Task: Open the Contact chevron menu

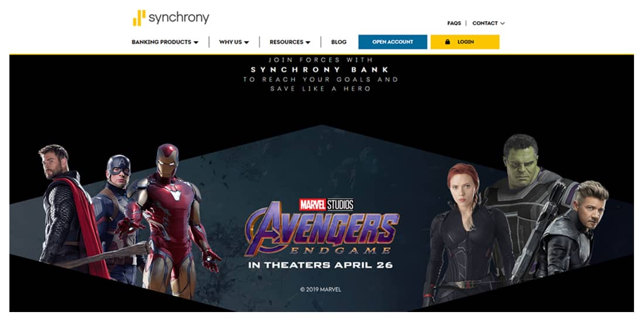Action: click(x=502, y=23)
